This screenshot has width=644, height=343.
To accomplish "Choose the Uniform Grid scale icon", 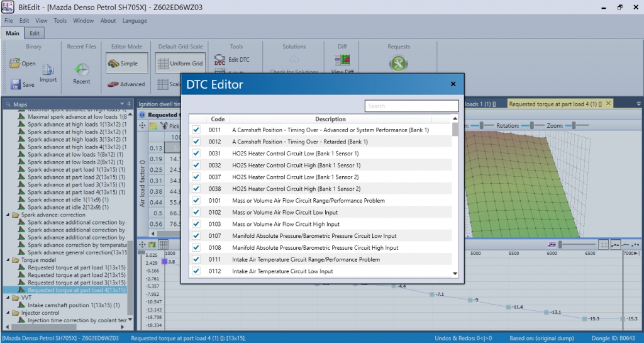I will [x=163, y=64].
